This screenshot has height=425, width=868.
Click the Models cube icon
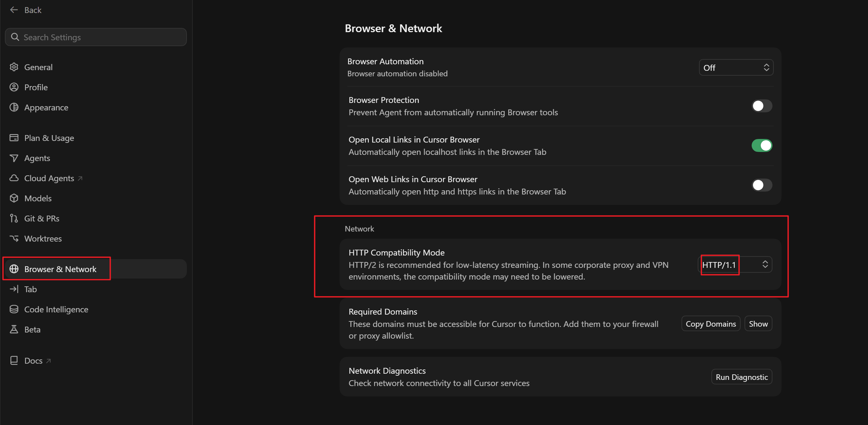(x=14, y=198)
